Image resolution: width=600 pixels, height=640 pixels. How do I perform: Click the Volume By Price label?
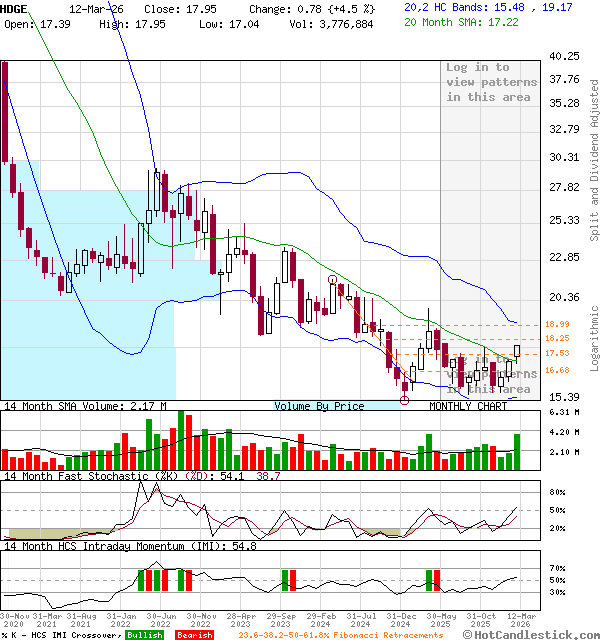[320, 407]
